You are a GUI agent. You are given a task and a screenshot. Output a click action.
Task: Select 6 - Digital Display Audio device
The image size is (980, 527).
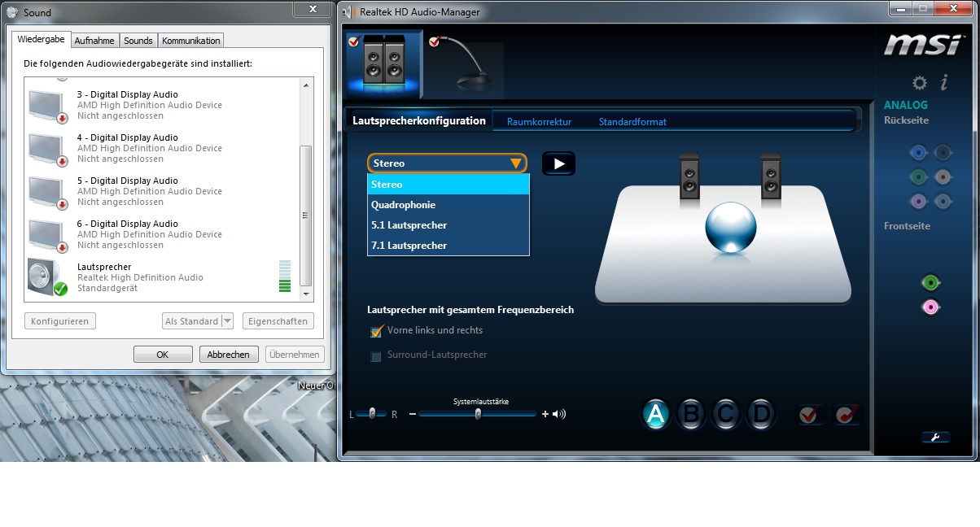(x=161, y=234)
